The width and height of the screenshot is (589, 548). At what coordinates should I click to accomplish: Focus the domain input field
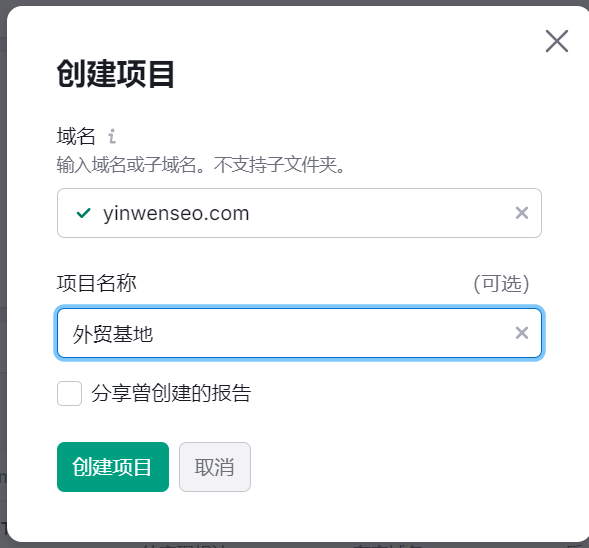click(x=299, y=213)
